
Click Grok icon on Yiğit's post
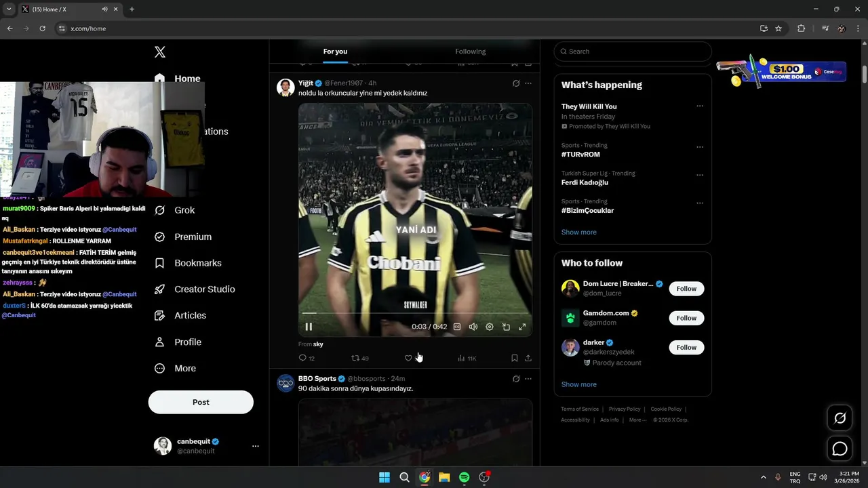[516, 83]
